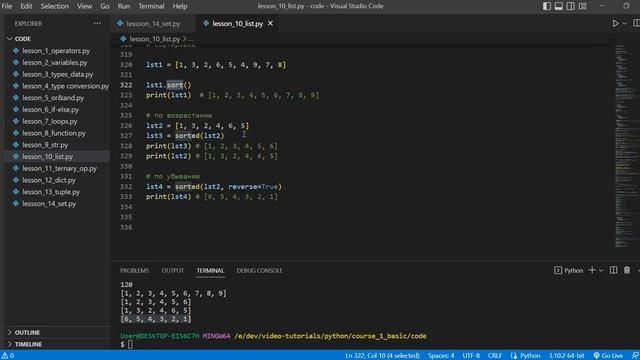The image size is (640, 360).
Task: Open lesson_6_if-else.py in explorer
Action: (x=51, y=110)
